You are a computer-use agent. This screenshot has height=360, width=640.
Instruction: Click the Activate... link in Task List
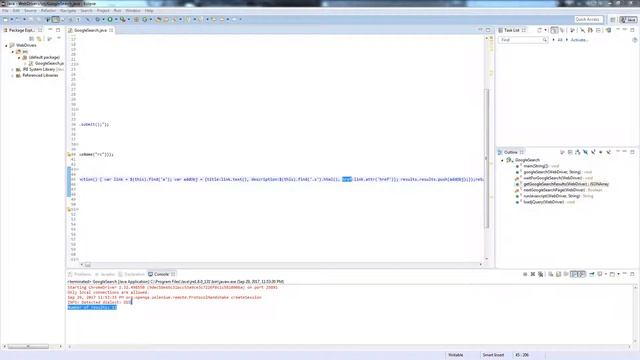579,40
